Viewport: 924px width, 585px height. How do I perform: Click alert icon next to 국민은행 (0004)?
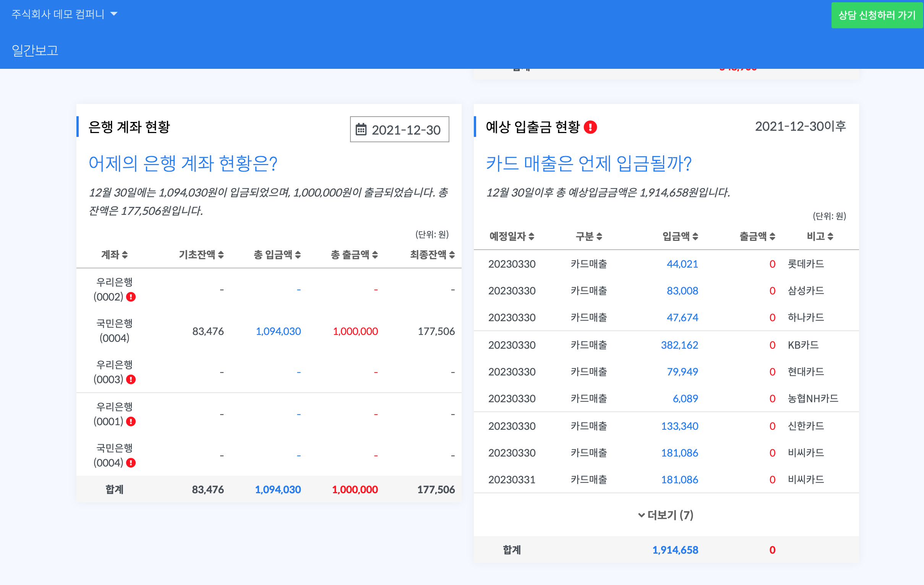(131, 463)
